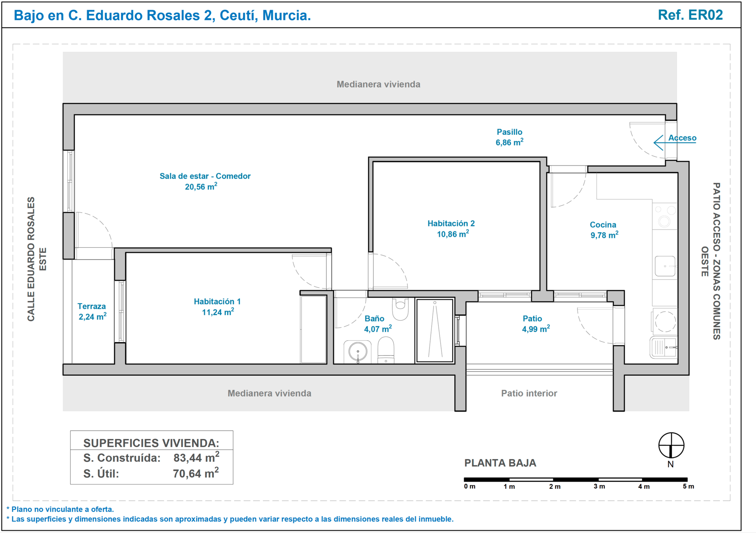
Task: Click the kitchen sink with drainboard
Action: click(664, 347)
